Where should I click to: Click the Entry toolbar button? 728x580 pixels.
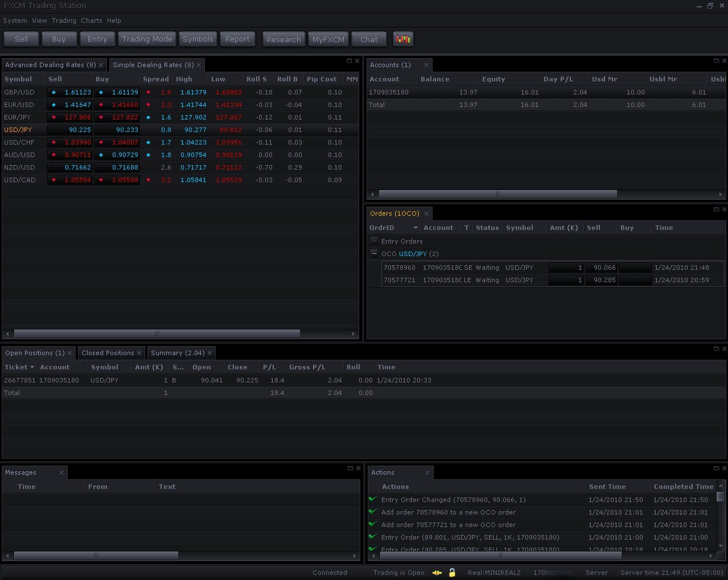click(97, 39)
